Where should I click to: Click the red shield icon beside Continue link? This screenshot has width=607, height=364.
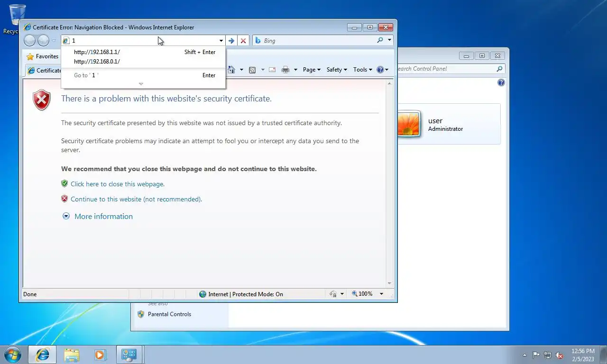(64, 199)
